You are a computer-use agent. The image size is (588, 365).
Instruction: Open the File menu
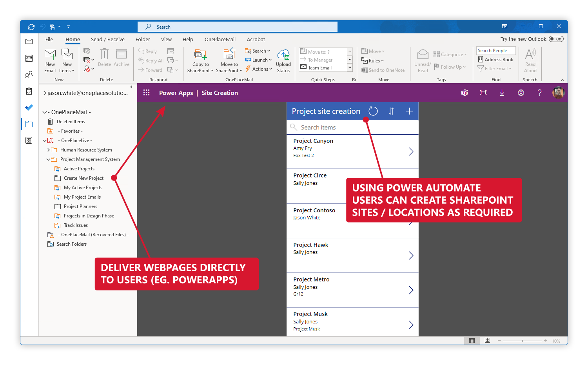tap(49, 39)
